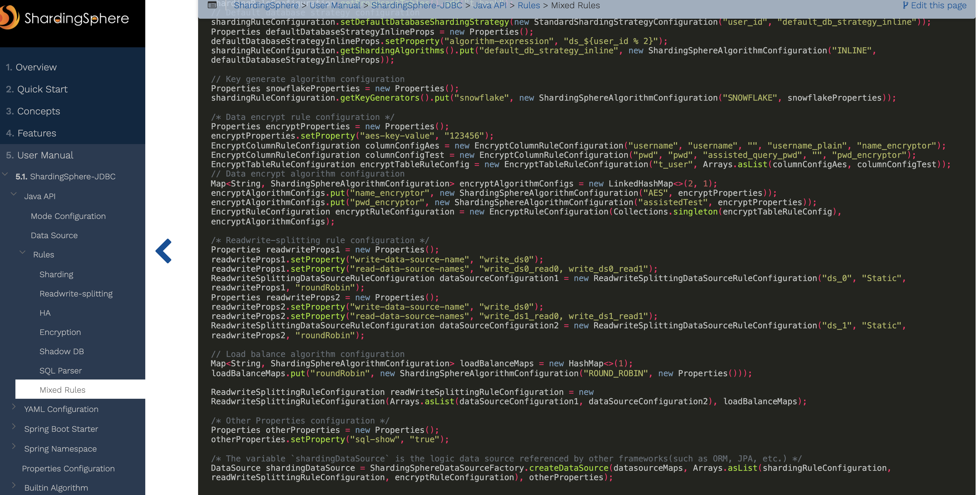Expand the Spring Namespace chevron
Viewport: 980px width, 495px height.
(14, 446)
